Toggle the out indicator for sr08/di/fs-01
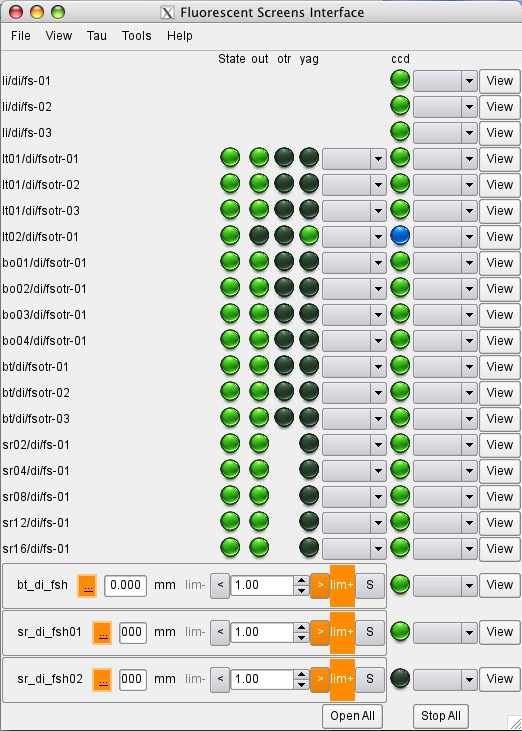 click(x=259, y=496)
